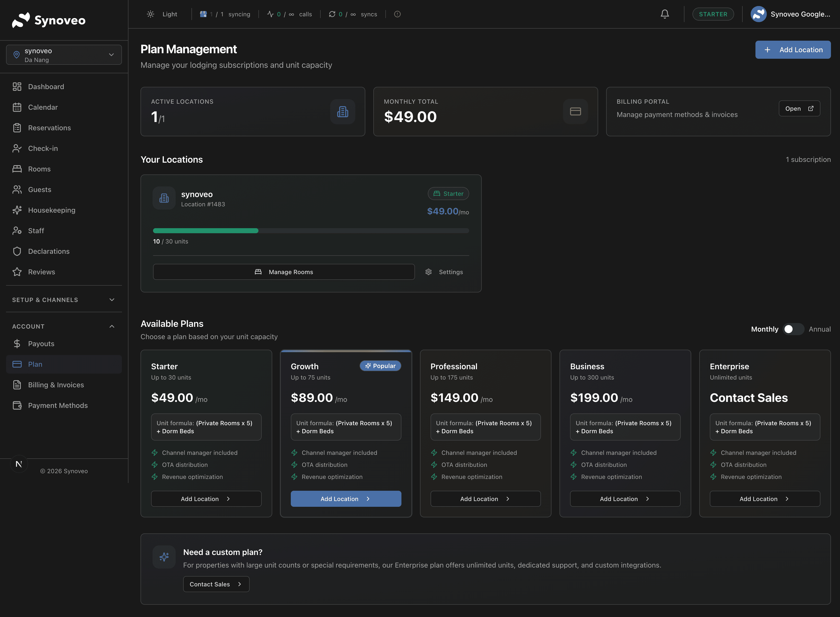The image size is (840, 617).
Task: Open the billing portal
Action: click(x=799, y=109)
